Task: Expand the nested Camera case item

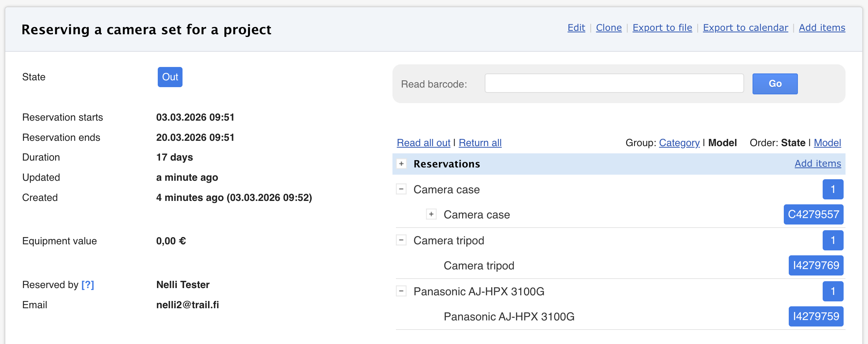Action: [x=431, y=214]
